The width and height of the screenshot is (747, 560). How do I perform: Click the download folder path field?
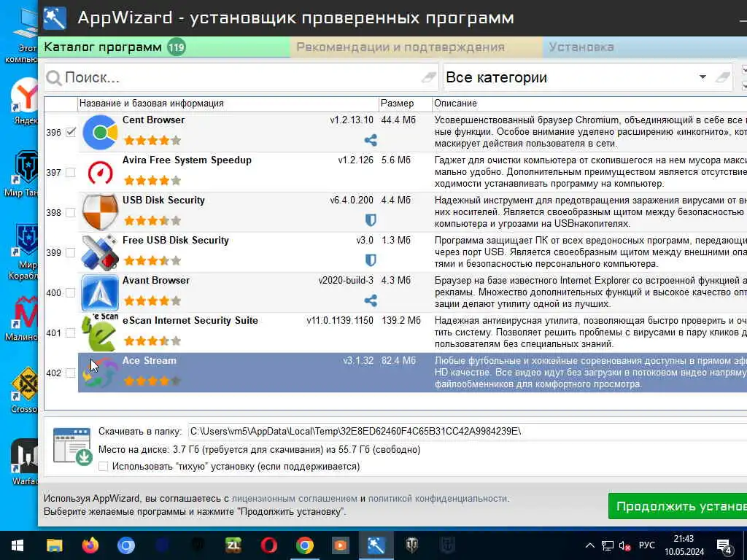tap(468, 432)
